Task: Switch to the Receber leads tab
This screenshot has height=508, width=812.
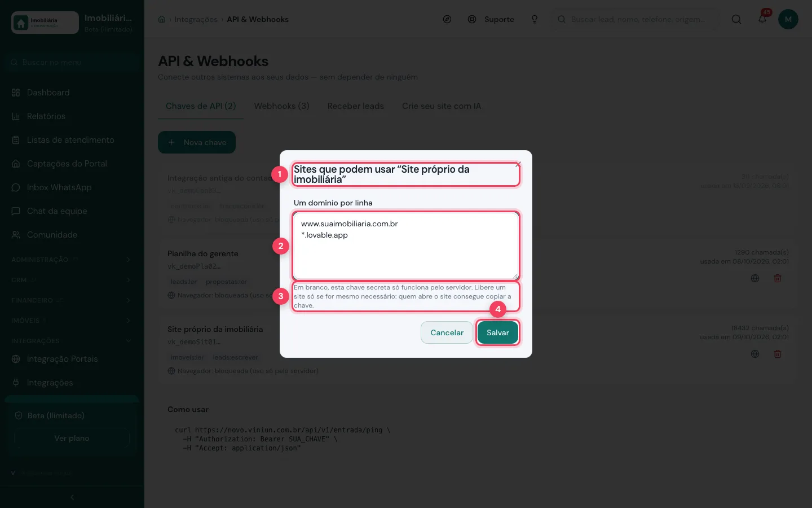Action: [355, 106]
